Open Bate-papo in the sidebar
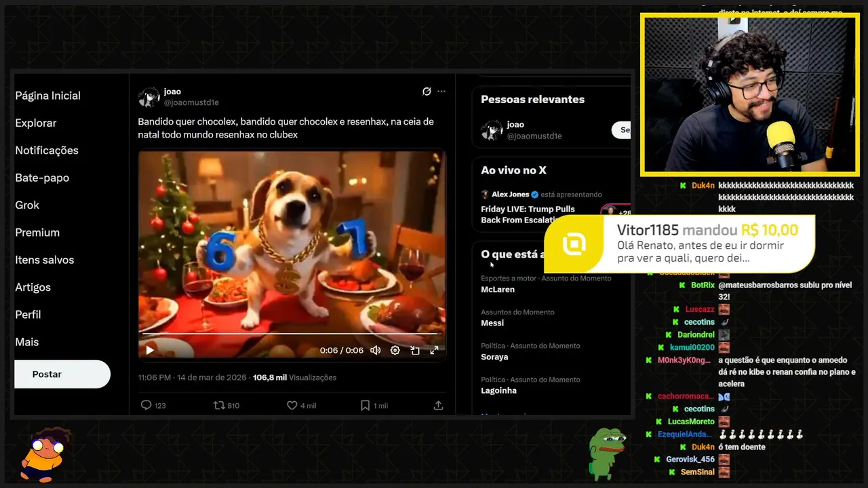 (42, 178)
